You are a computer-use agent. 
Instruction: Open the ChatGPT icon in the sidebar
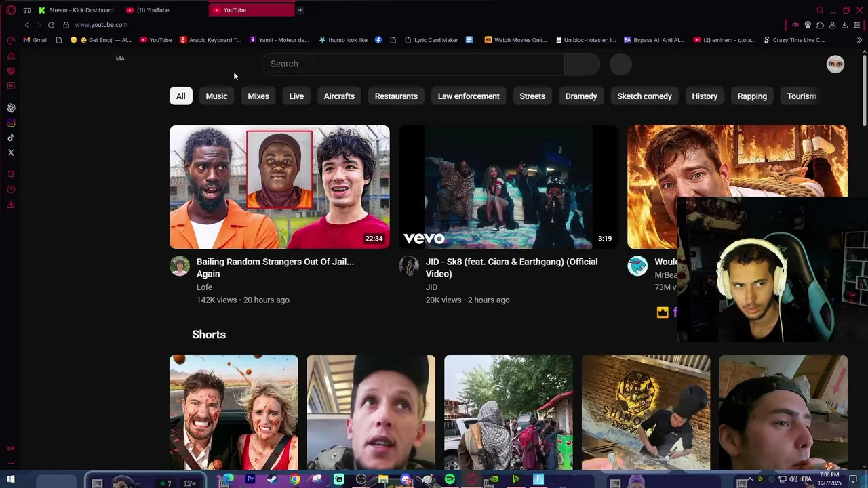(x=11, y=108)
